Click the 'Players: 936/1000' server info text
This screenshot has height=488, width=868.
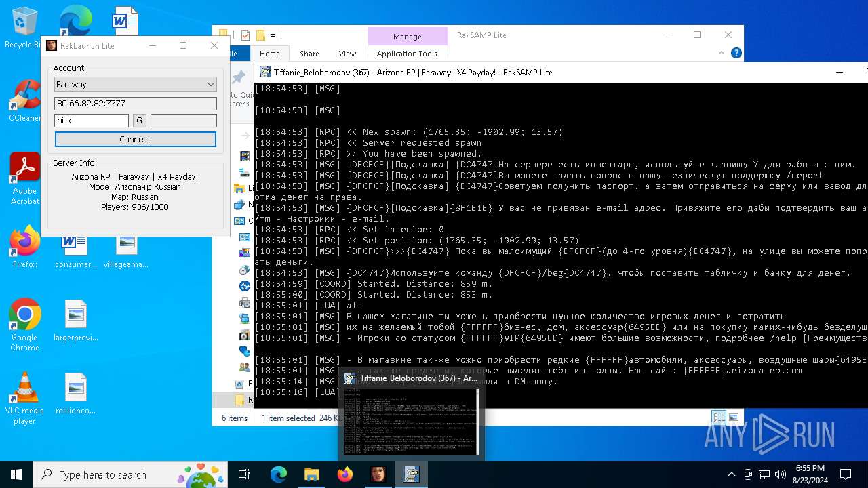[x=135, y=207]
